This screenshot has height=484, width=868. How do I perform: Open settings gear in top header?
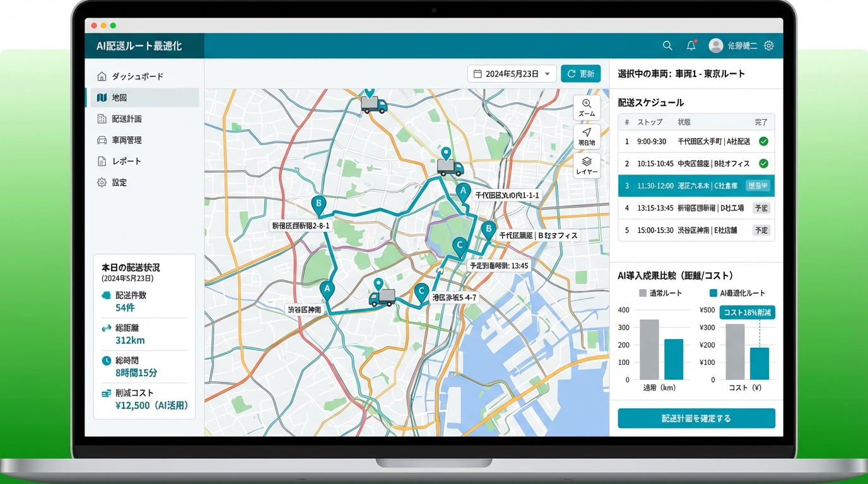click(769, 45)
